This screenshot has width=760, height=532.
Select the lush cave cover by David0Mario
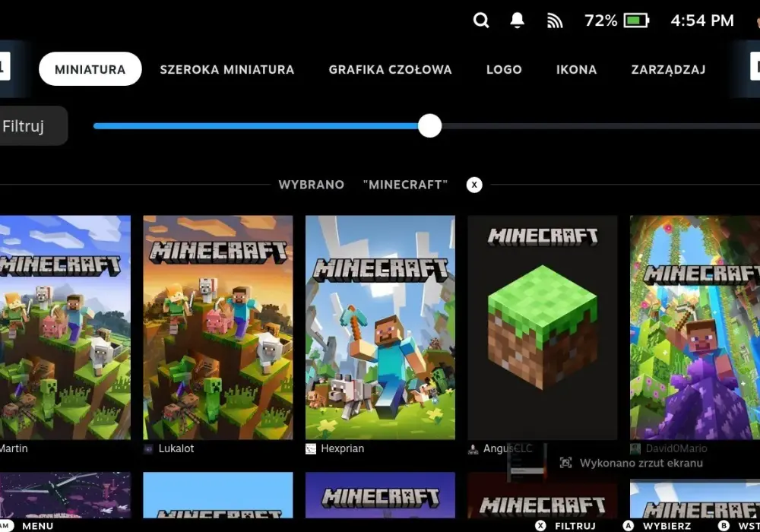tap(695, 328)
